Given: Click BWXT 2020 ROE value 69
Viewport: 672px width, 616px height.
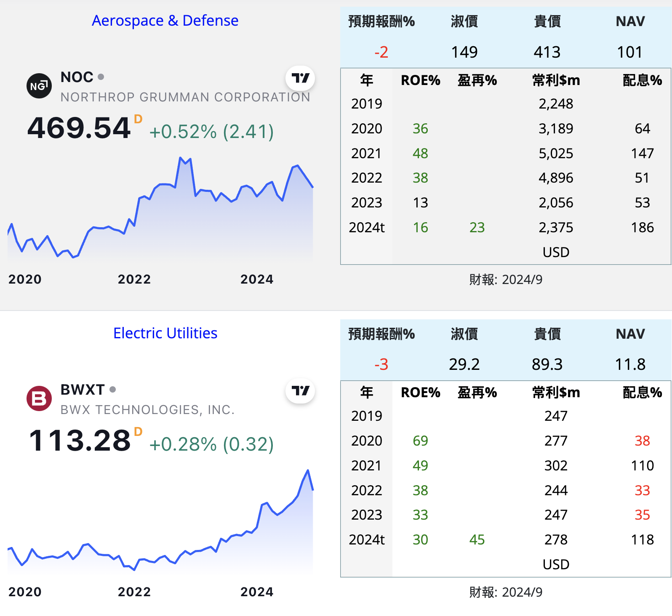Looking at the screenshot, I should point(421,441).
